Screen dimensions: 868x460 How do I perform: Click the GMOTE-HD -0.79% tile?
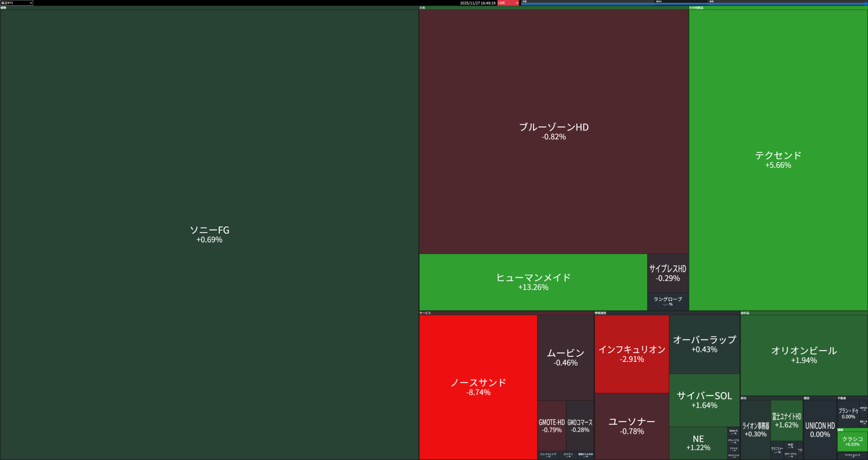(x=552, y=426)
